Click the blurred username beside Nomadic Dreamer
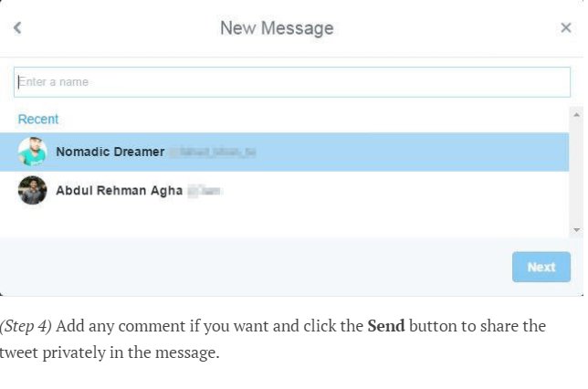The image size is (588, 389). pyautogui.click(x=213, y=152)
